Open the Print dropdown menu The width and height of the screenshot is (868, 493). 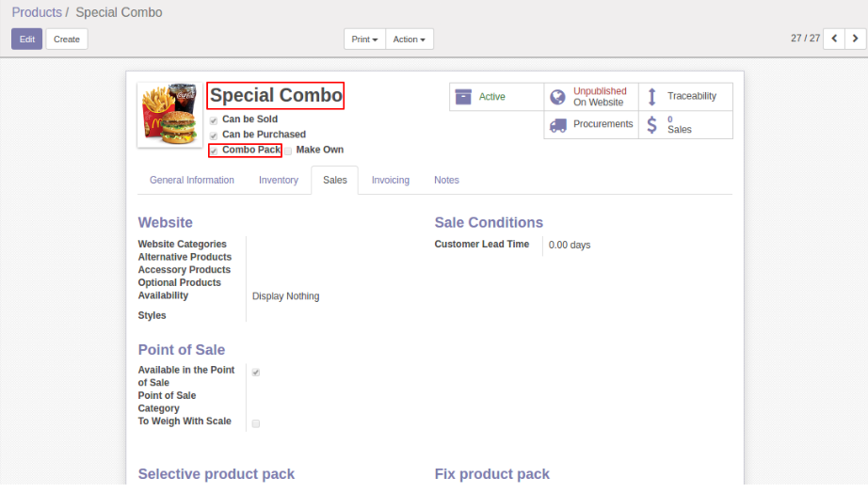tap(364, 40)
